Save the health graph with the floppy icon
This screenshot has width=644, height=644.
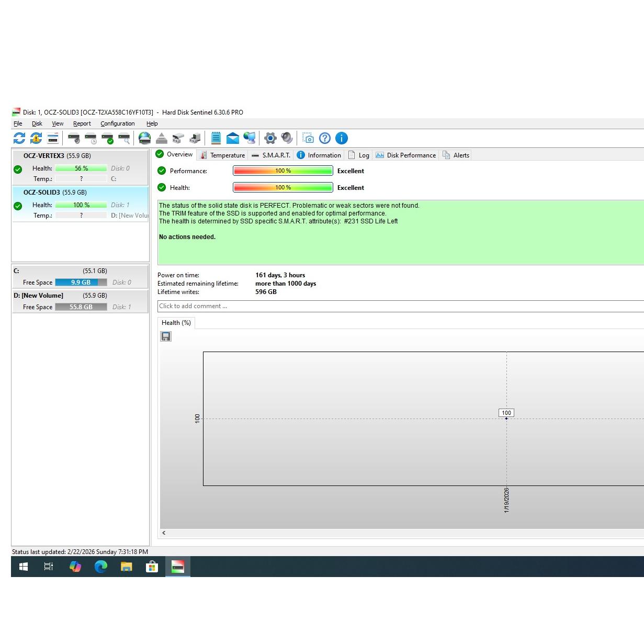[x=166, y=336]
